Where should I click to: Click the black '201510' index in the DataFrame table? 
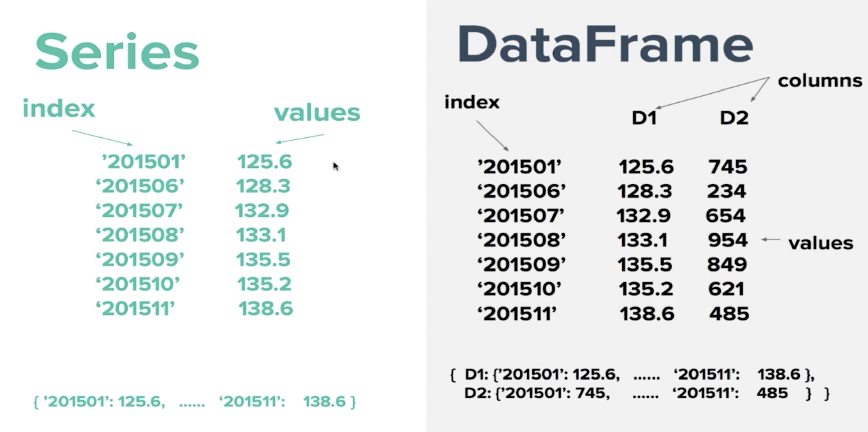(x=520, y=289)
